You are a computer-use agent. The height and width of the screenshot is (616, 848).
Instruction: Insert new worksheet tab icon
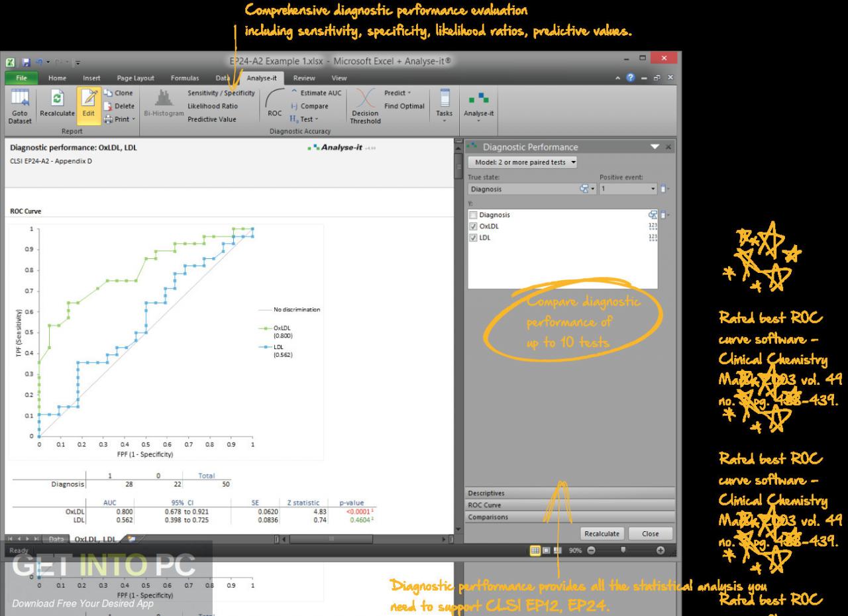131,540
